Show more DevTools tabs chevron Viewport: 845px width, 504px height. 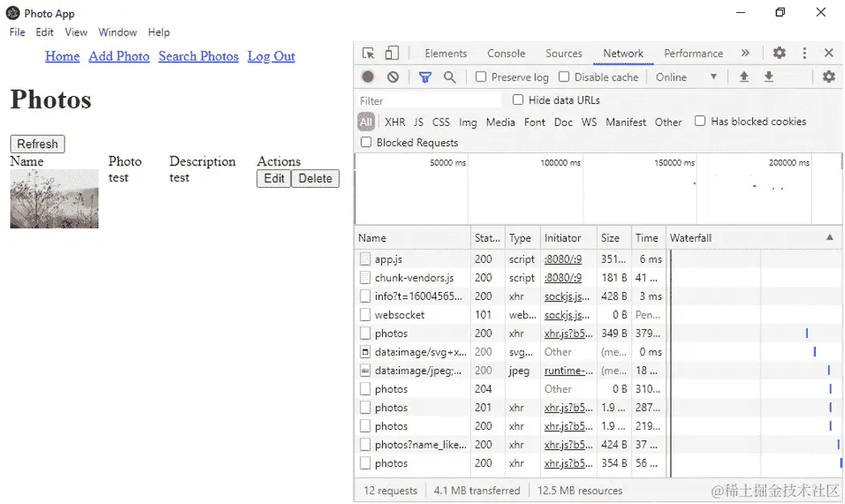[x=745, y=53]
